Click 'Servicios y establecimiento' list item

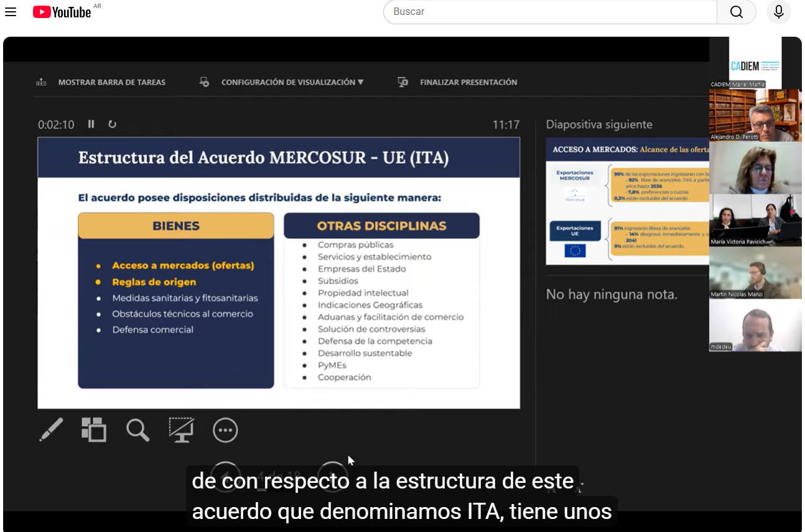pyautogui.click(x=375, y=257)
